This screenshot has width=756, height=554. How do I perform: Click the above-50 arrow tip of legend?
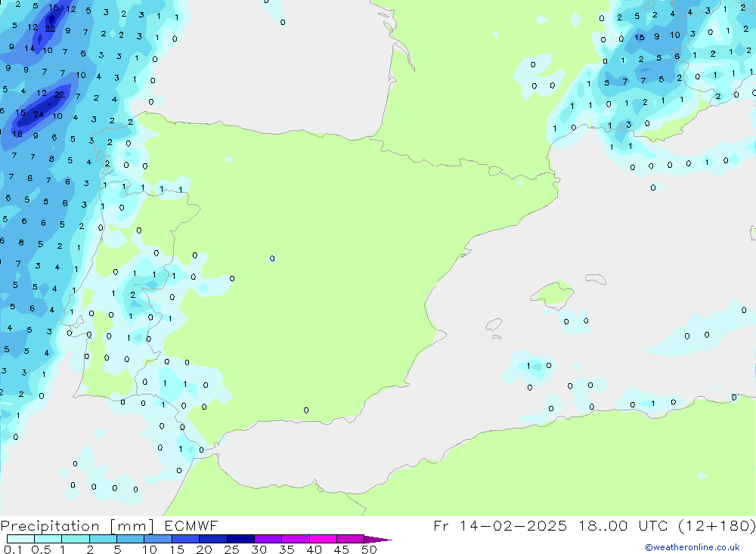tap(378, 540)
